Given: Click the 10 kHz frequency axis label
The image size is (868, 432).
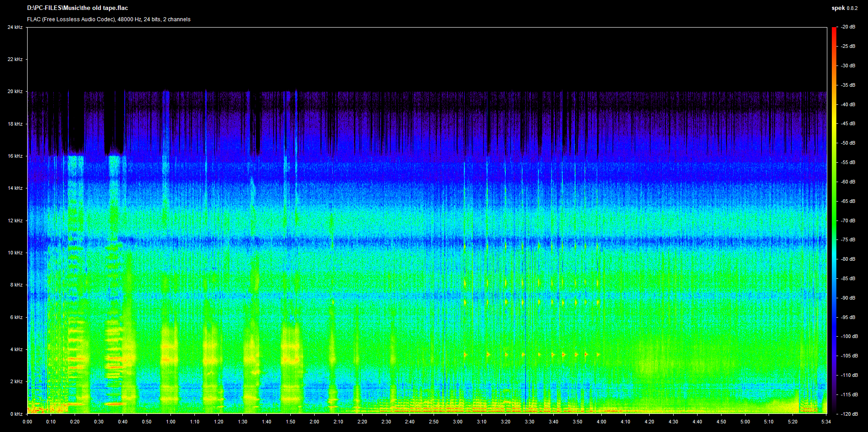Looking at the screenshot, I should 15,253.
